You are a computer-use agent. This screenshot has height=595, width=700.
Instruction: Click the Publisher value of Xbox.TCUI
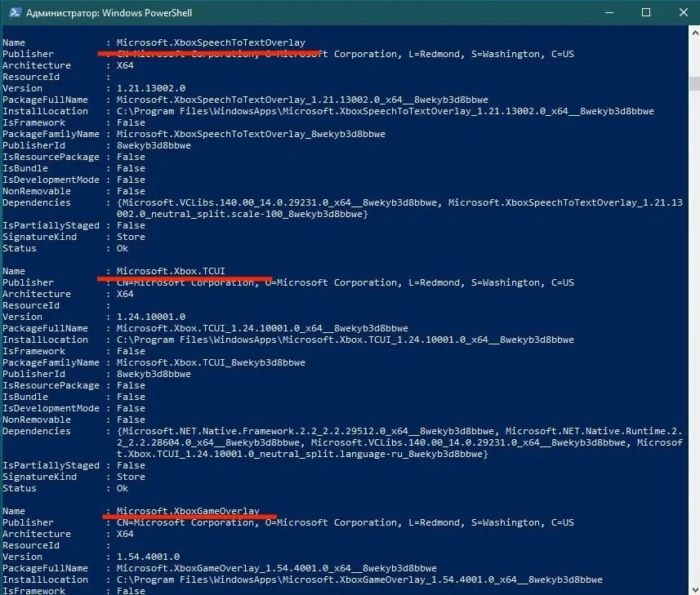click(345, 282)
